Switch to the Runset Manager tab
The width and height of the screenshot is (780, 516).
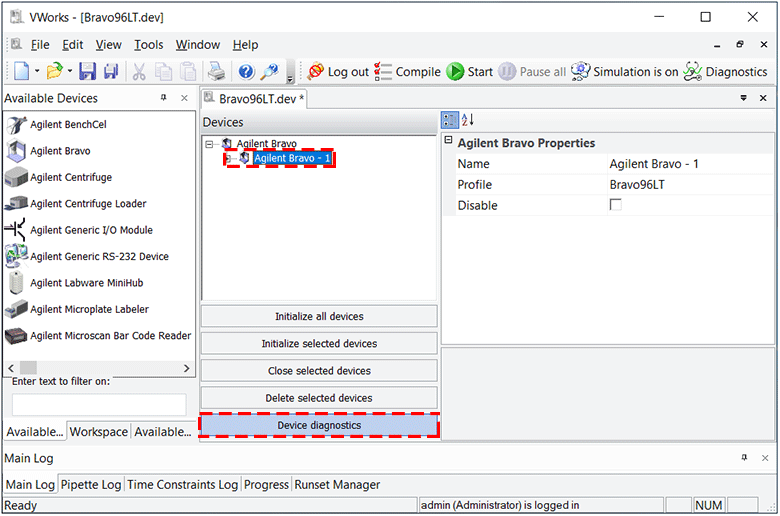tap(337, 485)
